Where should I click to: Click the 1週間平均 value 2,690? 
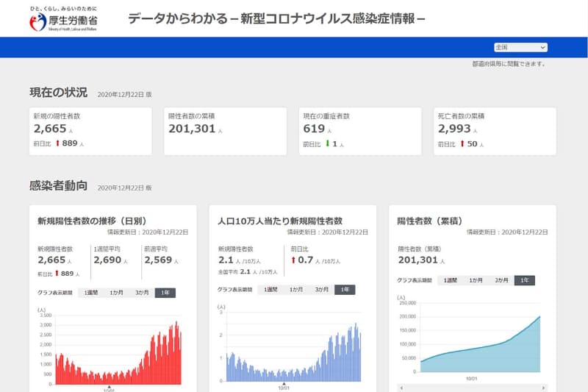pos(107,260)
